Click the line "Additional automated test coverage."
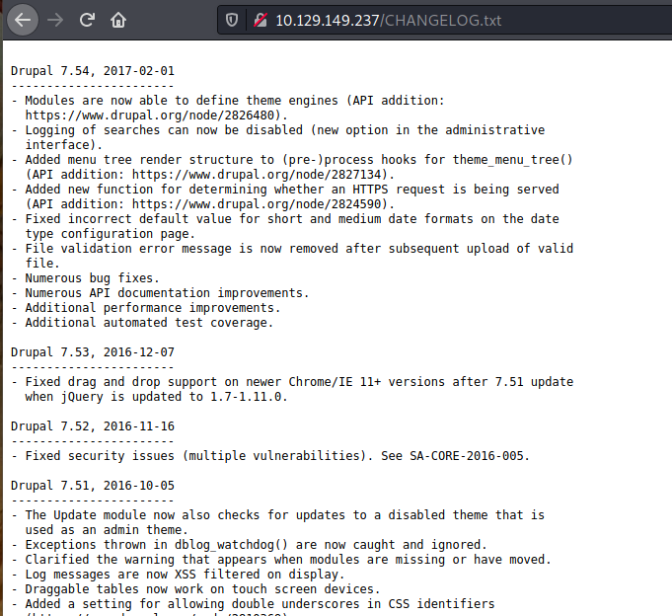Viewport: 672px width, 616px height. point(149,323)
